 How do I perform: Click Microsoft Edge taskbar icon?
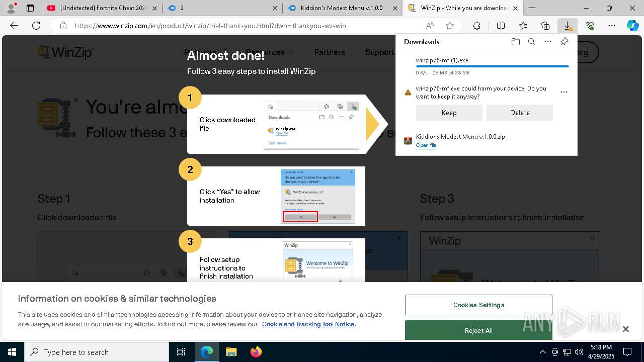click(x=207, y=352)
